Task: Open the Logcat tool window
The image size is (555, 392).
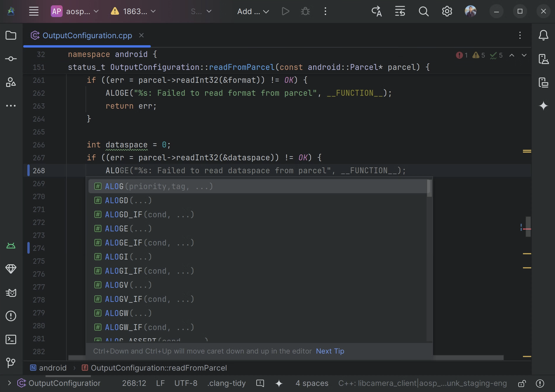Action: (x=11, y=293)
